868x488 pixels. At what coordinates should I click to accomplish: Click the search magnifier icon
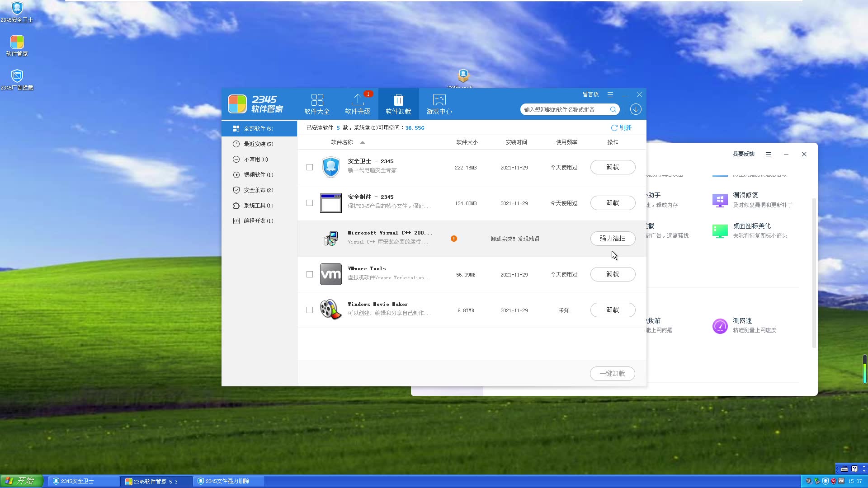click(613, 110)
